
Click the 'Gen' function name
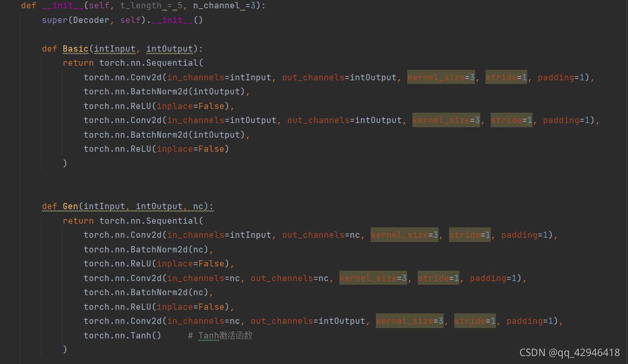[70, 206]
